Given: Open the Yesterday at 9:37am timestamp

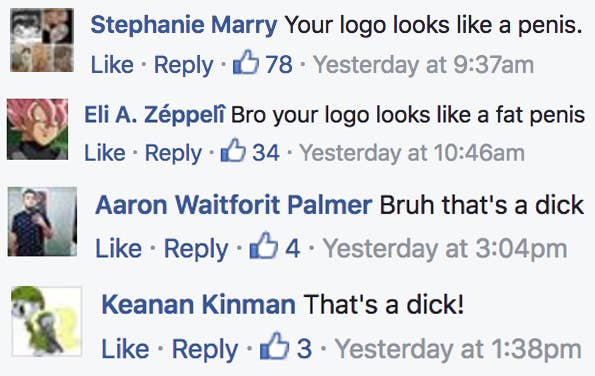Looking at the screenshot, I should click(423, 65).
